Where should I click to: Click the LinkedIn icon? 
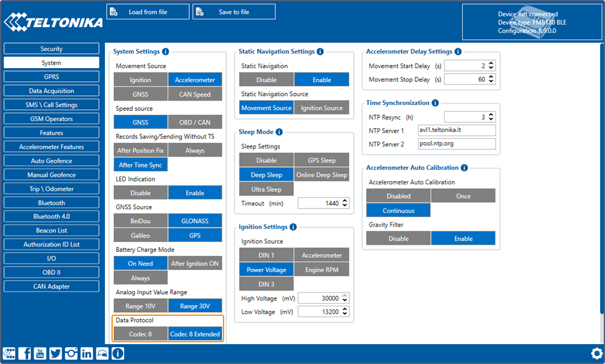[x=87, y=354]
